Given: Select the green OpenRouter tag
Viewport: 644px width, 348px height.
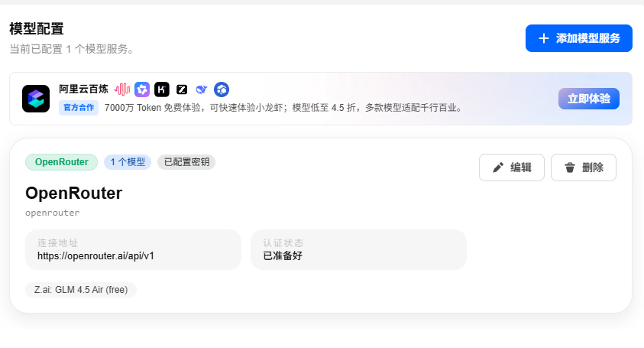Looking at the screenshot, I should click(61, 162).
